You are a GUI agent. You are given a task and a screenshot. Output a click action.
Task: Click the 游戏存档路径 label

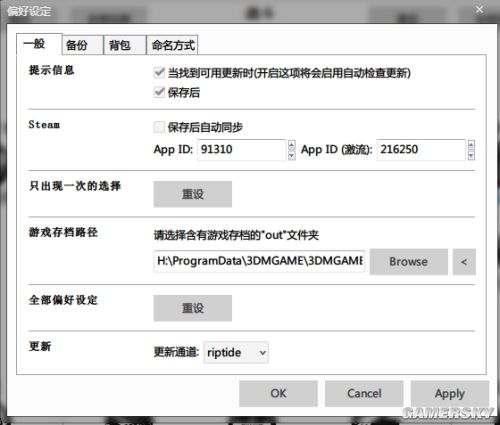pos(63,232)
